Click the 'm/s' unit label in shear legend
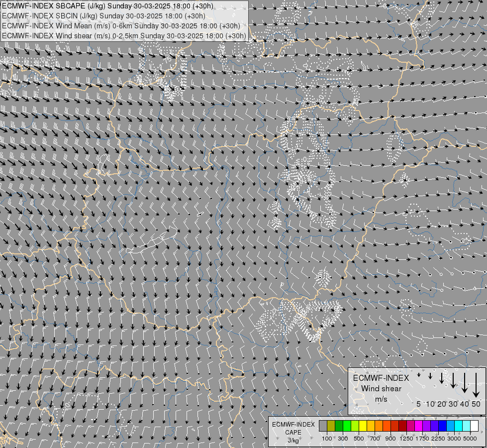Screen dimensions: 487x448 (382, 399)
